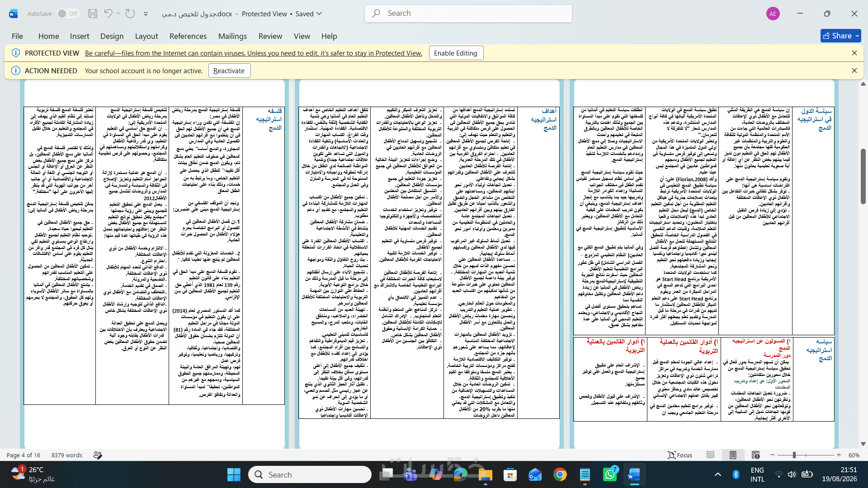Dismiss the Action Needed message bar

[854, 70]
